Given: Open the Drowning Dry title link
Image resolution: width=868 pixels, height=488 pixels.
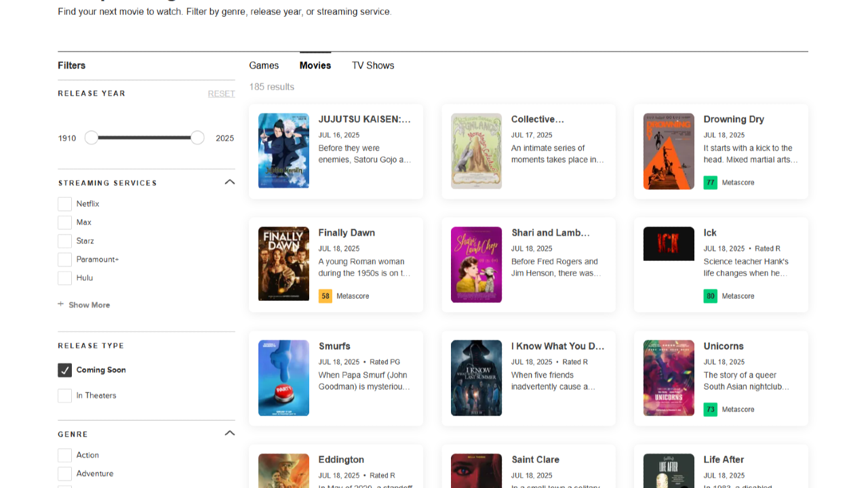Looking at the screenshot, I should tap(734, 119).
